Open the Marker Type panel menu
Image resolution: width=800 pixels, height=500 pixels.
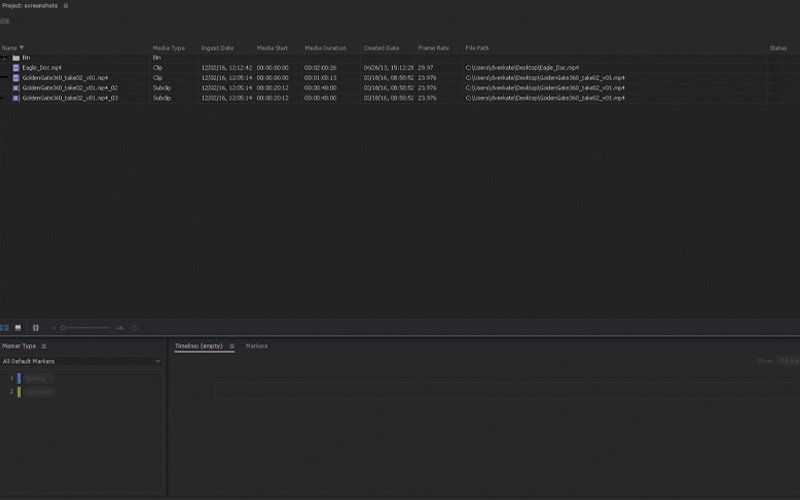click(x=44, y=346)
